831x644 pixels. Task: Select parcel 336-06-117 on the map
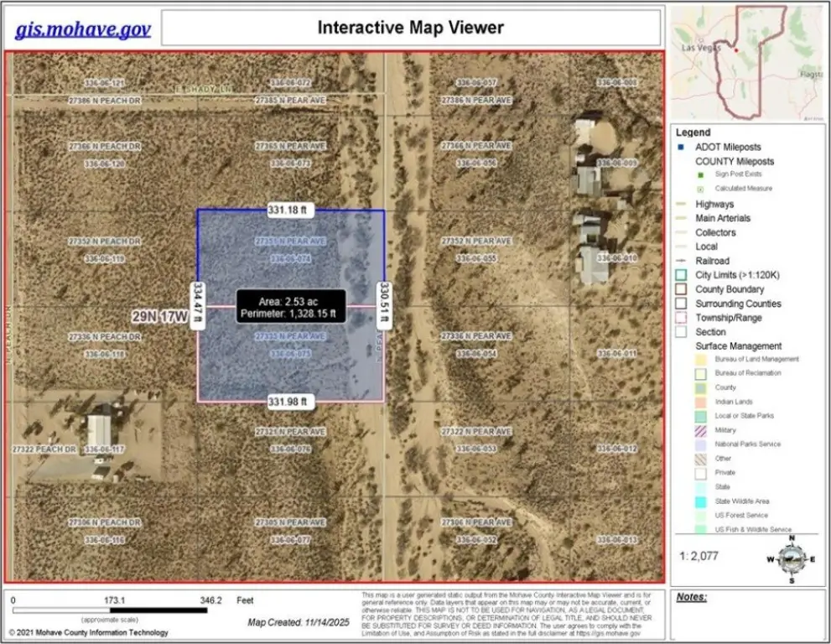(104, 449)
